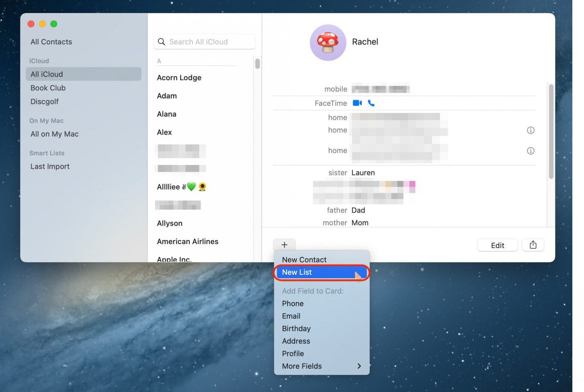
Task: Share Rachel's contact card
Action: pos(533,245)
